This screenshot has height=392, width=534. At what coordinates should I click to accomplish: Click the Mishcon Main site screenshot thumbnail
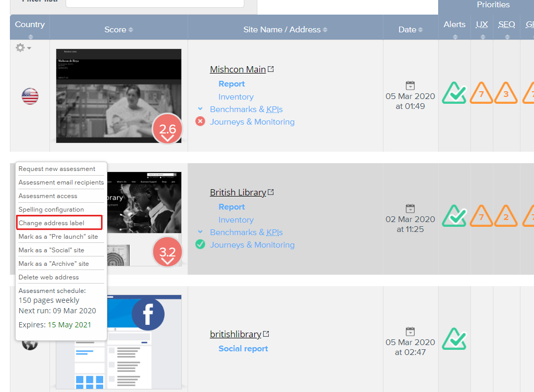point(118,96)
